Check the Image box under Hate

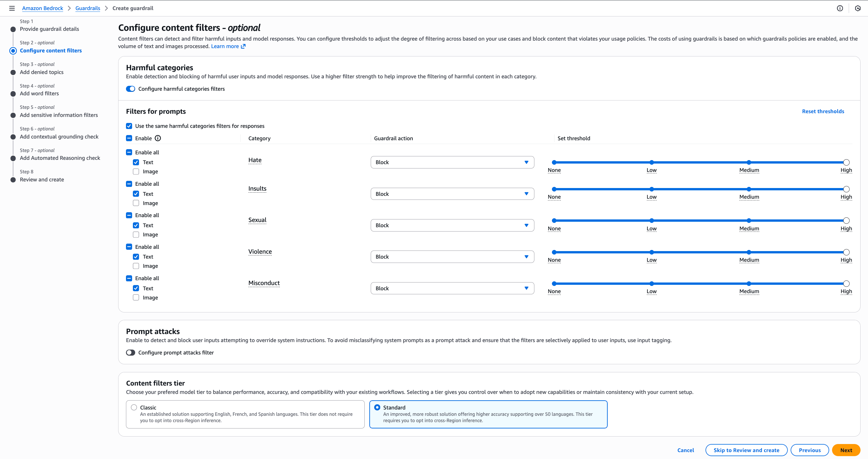click(x=136, y=172)
